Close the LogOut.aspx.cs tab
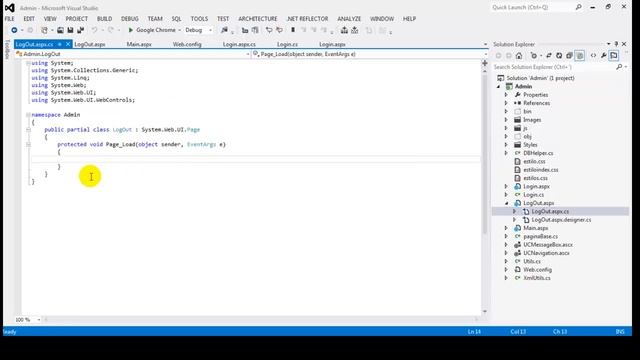Image resolution: width=640 pixels, height=360 pixels. click(x=68, y=44)
